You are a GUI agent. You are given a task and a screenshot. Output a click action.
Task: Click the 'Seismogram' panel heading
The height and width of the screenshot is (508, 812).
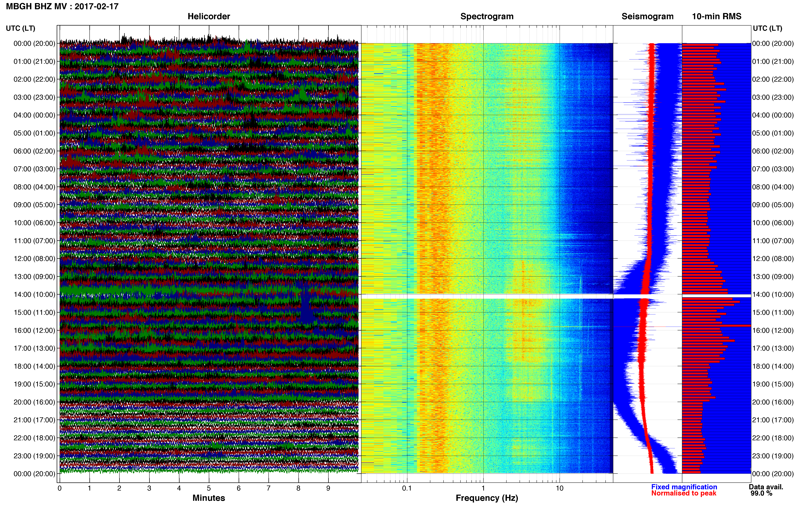(648, 16)
